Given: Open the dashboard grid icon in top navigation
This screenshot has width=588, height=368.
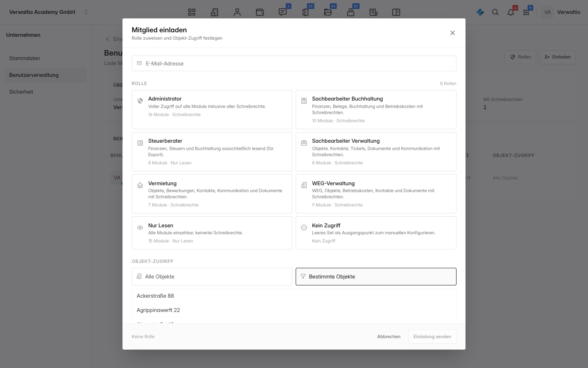Looking at the screenshot, I should click(x=192, y=12).
